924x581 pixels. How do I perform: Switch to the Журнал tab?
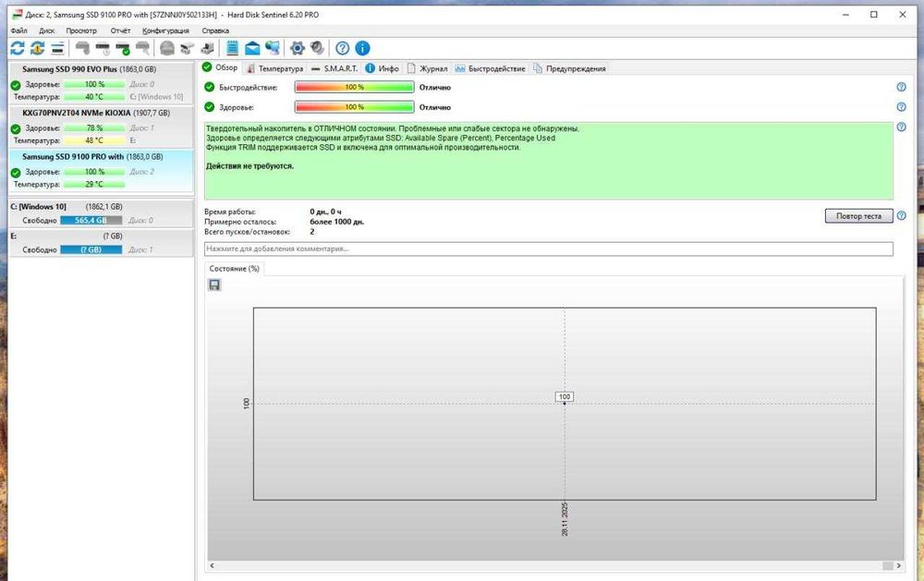tap(427, 68)
